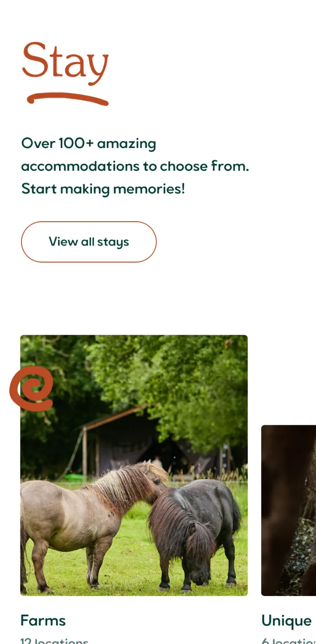Click the 'Start making memories!' text
The width and height of the screenshot is (316, 644).
coord(103,189)
